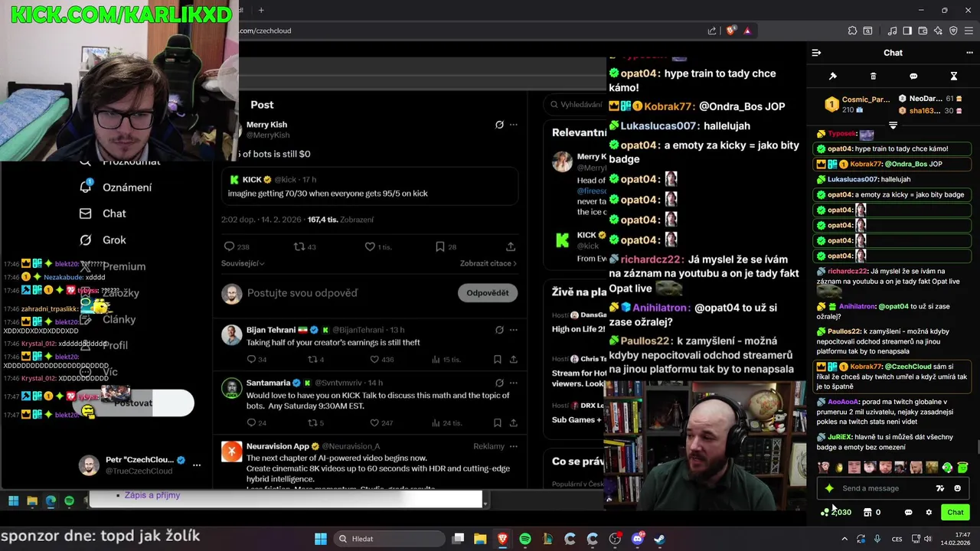Viewport: 980px width, 551px height.
Task: Open a new browser tab with plus button
Action: tap(261, 10)
